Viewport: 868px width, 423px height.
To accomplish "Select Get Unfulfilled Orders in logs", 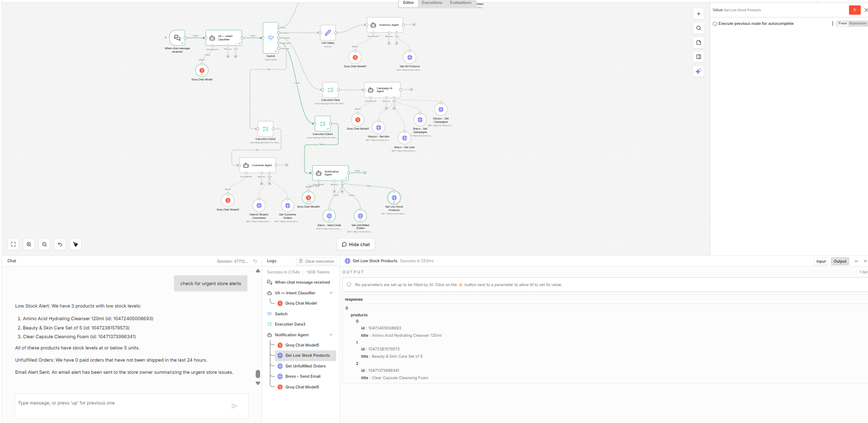I will coord(305,366).
